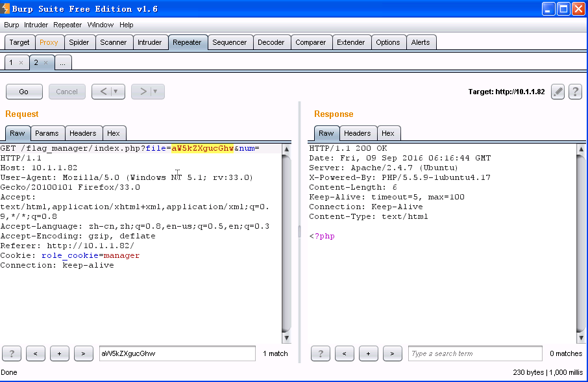588x382 pixels.
Task: Click the <?php text in the response
Action: point(322,236)
